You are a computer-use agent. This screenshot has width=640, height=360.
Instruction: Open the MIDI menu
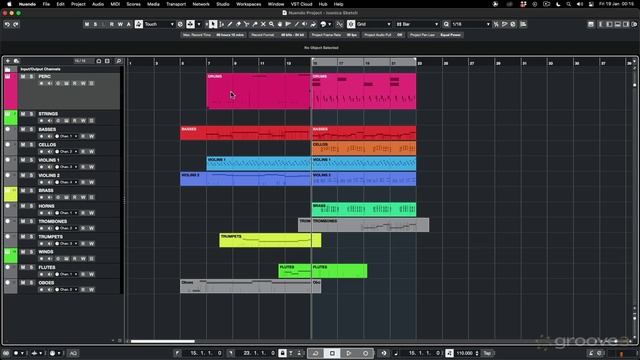point(116,4)
